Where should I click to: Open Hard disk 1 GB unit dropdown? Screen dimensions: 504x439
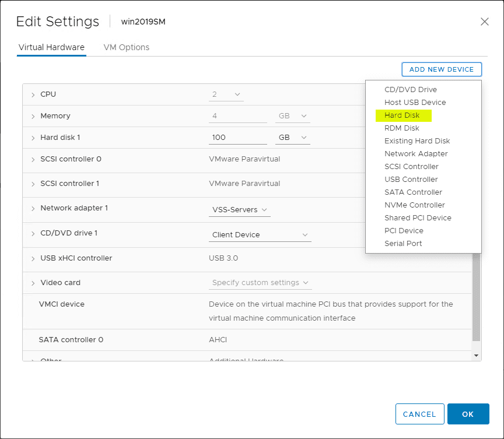pyautogui.click(x=293, y=138)
